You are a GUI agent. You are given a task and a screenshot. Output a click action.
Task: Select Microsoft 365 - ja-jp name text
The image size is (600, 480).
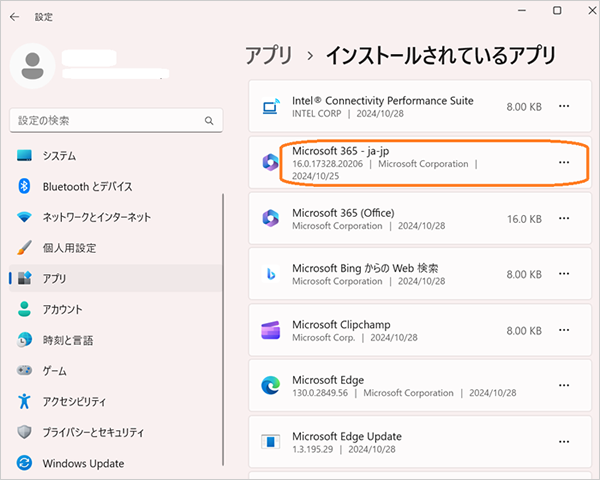click(341, 151)
